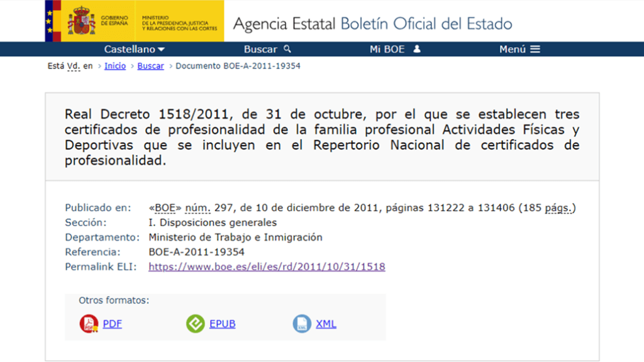Click the I. Disposiciones generales text
644x362 pixels.
click(213, 222)
